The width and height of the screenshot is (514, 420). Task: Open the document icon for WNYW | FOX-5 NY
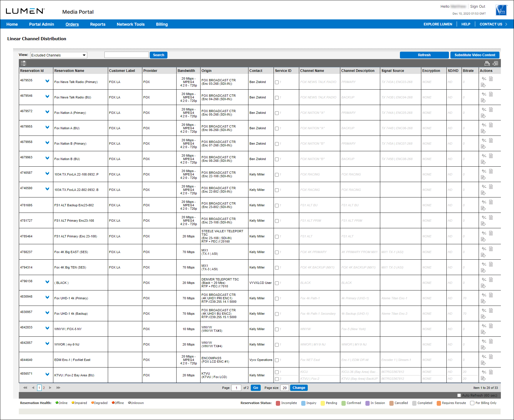(x=491, y=326)
